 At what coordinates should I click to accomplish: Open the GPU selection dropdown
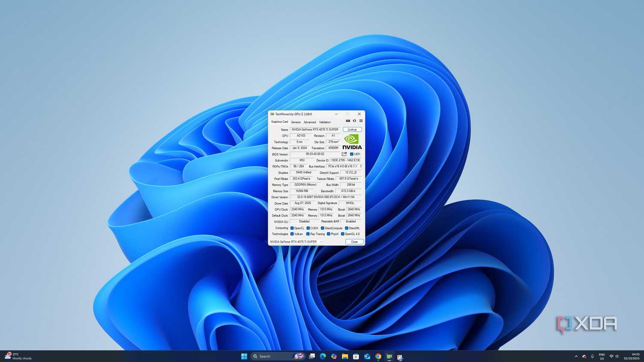click(296, 242)
